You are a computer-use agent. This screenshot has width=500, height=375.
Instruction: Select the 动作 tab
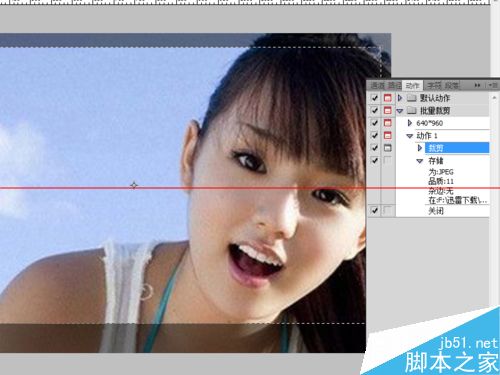coord(412,86)
